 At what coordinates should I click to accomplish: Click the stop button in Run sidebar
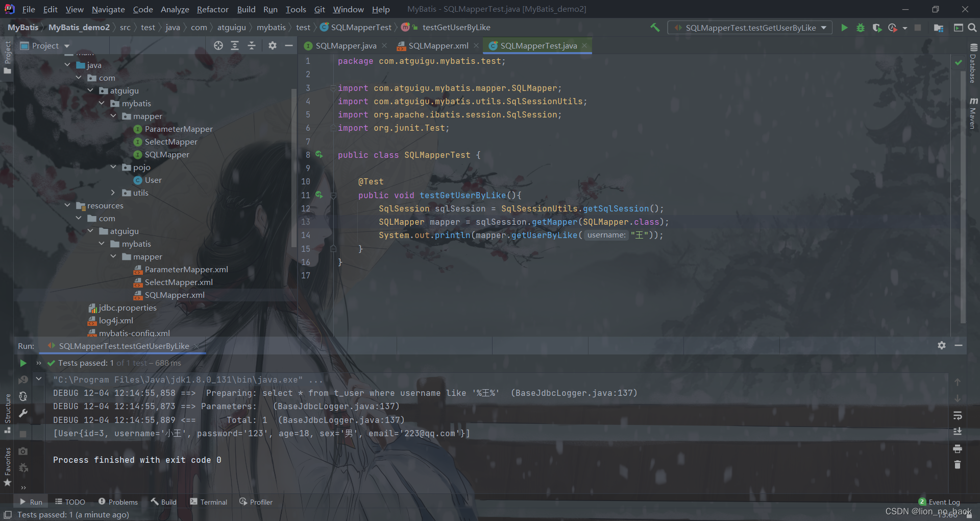pos(23,434)
